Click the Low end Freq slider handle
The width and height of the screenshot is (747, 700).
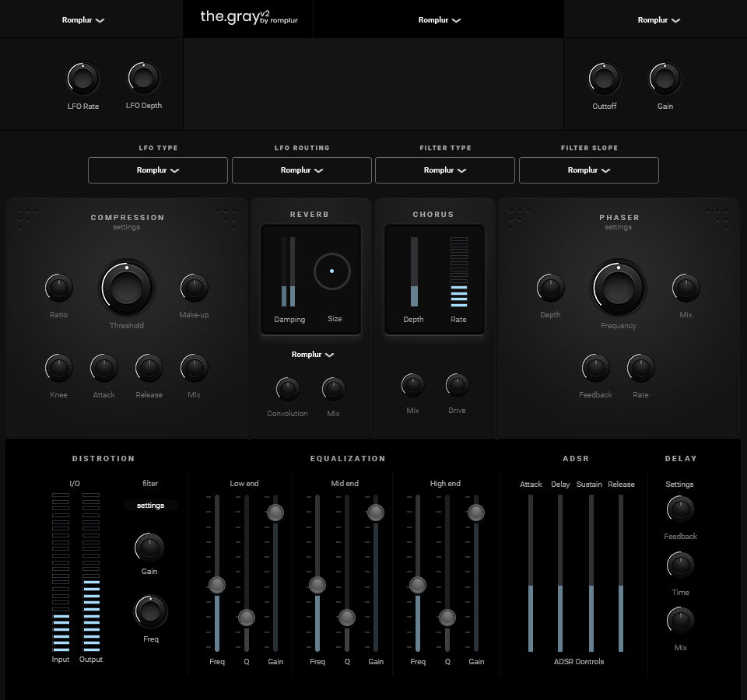217,585
